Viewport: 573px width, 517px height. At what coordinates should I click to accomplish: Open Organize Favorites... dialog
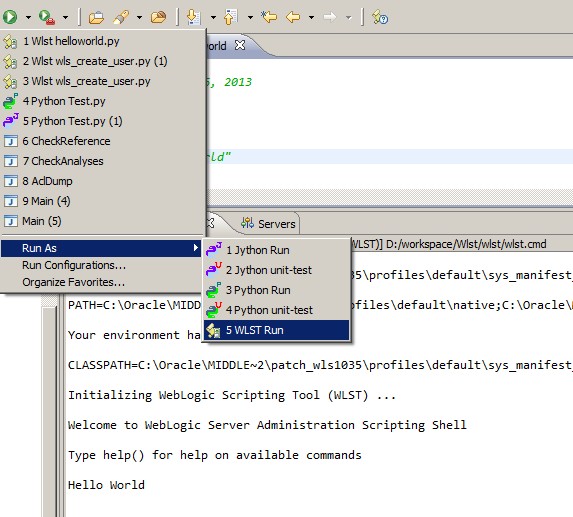coord(102,282)
